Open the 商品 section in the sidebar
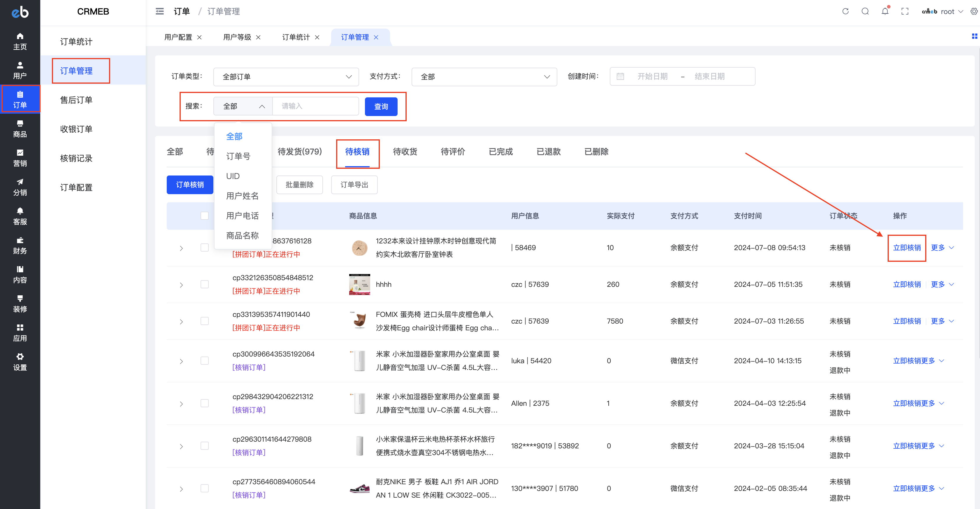 pyautogui.click(x=20, y=129)
